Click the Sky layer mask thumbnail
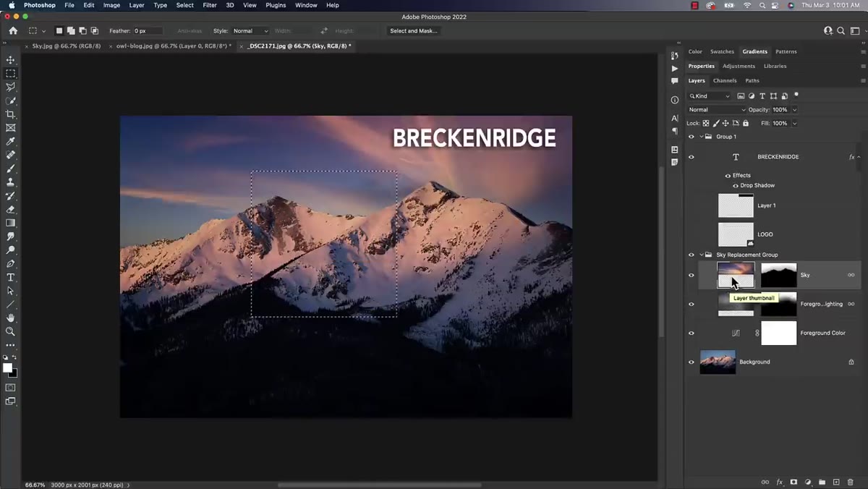The width and height of the screenshot is (868, 489). coord(779,275)
